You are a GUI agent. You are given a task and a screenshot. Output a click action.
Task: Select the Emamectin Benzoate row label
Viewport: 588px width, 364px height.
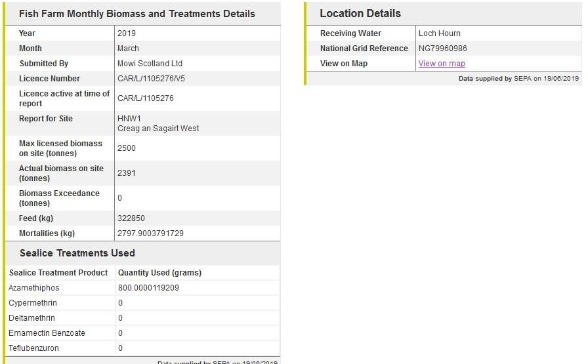point(47,333)
